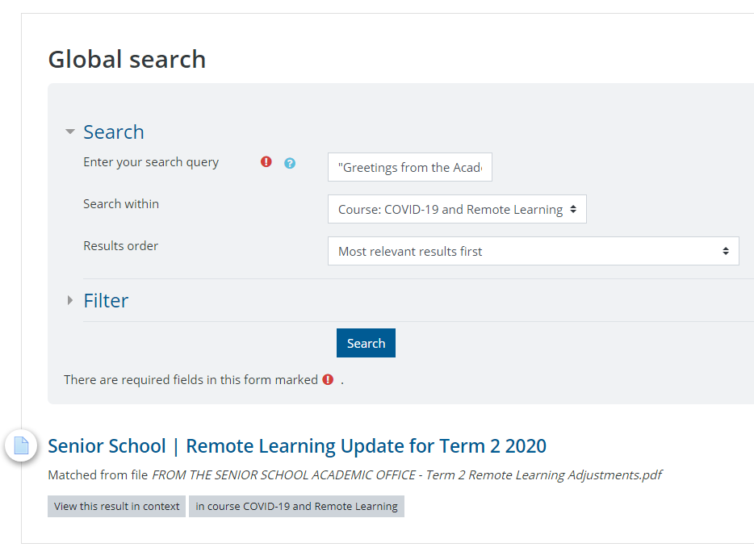Viewport: 754px width, 560px height.
Task: Click red required icon in form note
Action: pos(328,379)
